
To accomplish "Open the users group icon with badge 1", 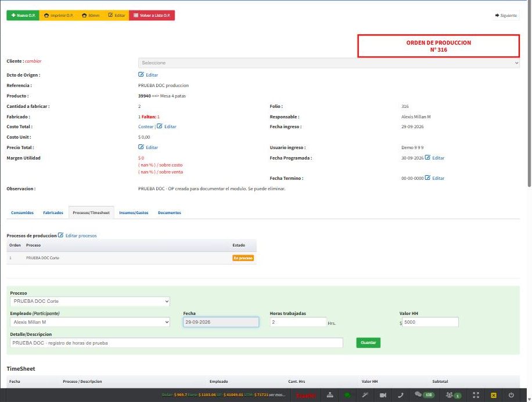I will tap(453, 395).
